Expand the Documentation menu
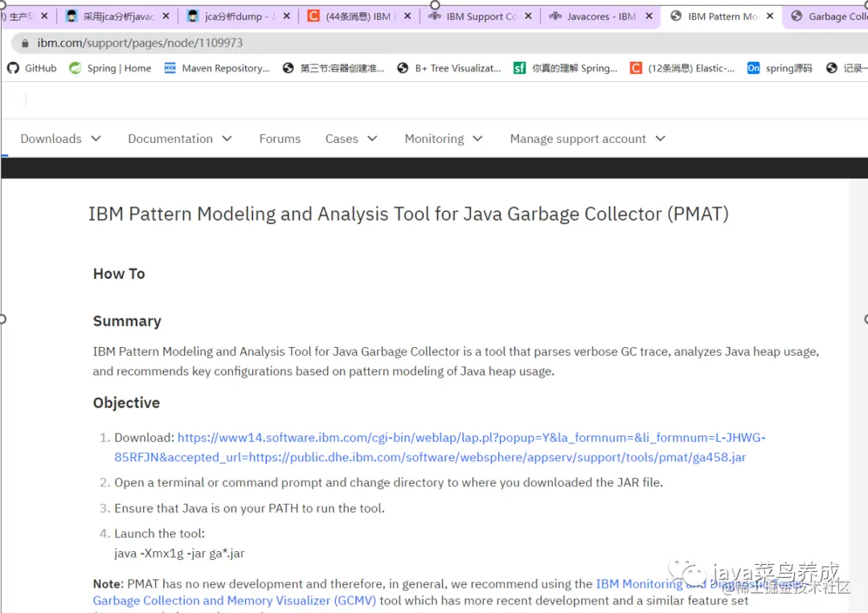868x613 pixels. point(180,139)
